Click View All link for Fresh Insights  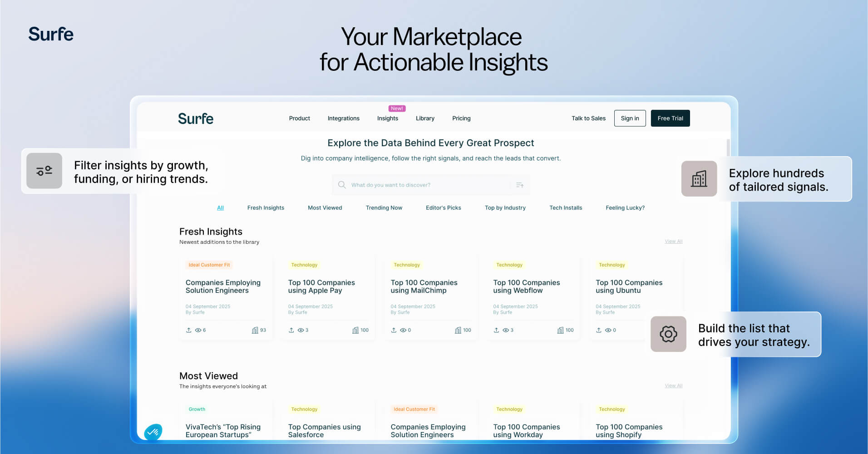pyautogui.click(x=674, y=242)
